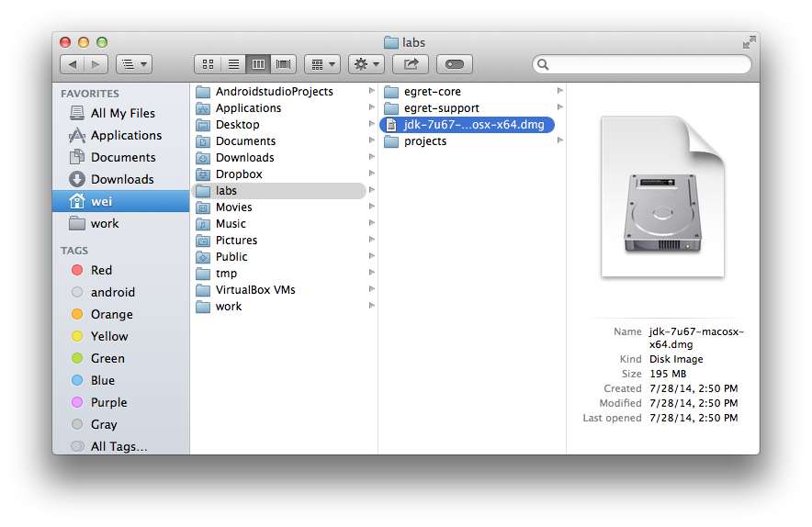
Task: Open the item arrangement dropdown
Action: (x=321, y=64)
